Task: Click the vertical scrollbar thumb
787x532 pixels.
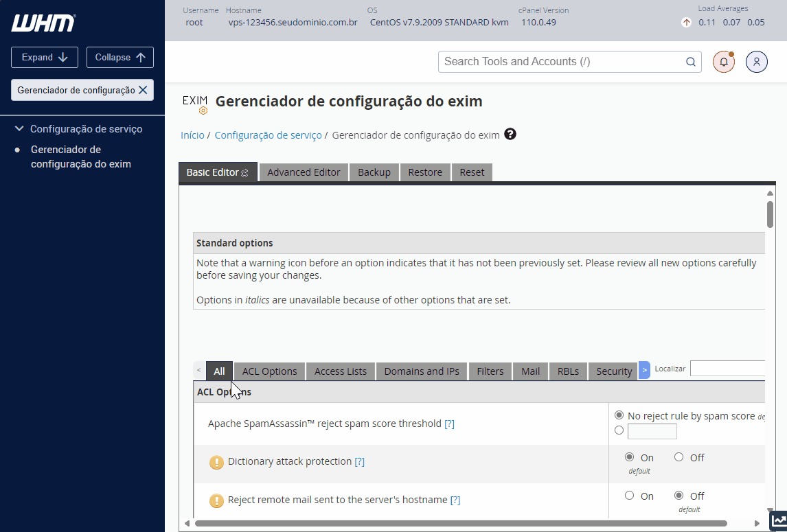Action: (770, 214)
